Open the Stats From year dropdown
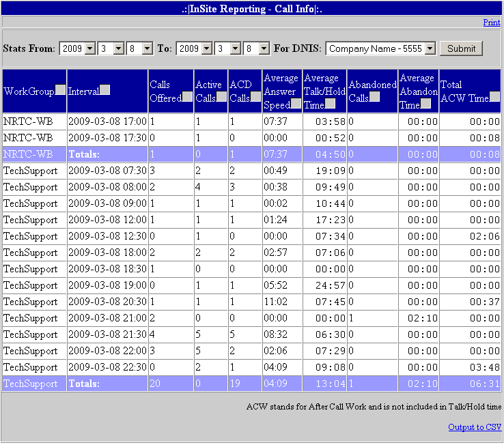504x445 pixels. (77, 48)
